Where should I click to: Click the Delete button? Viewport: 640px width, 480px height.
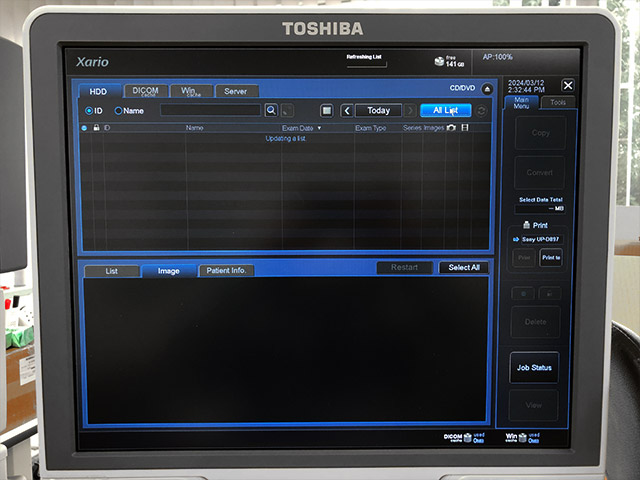(x=535, y=322)
